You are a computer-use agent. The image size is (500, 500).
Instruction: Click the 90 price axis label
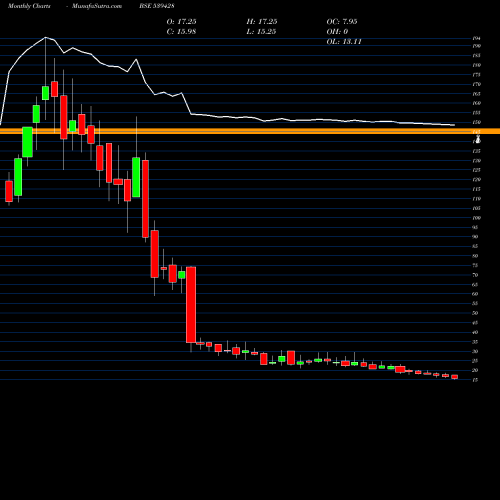475,237
